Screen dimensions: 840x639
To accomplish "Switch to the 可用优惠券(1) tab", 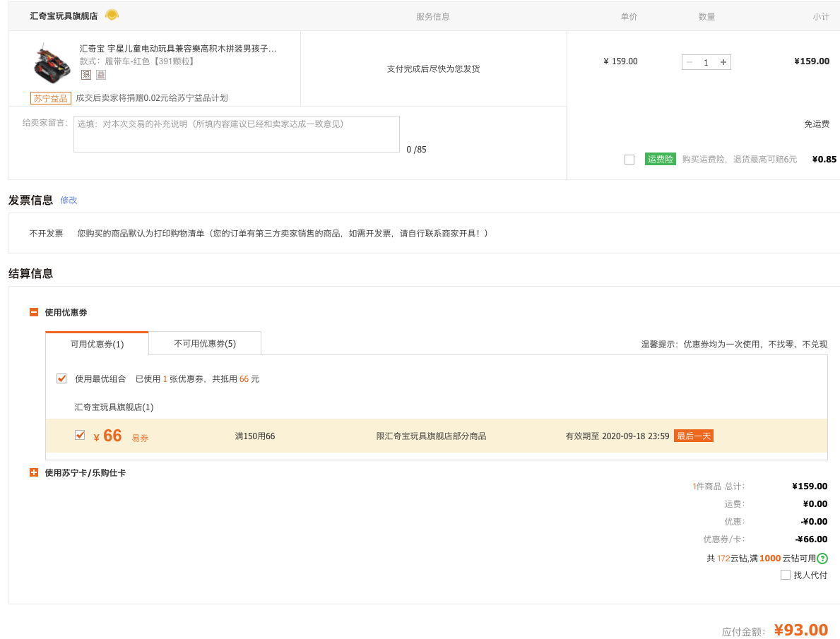I will click(97, 344).
